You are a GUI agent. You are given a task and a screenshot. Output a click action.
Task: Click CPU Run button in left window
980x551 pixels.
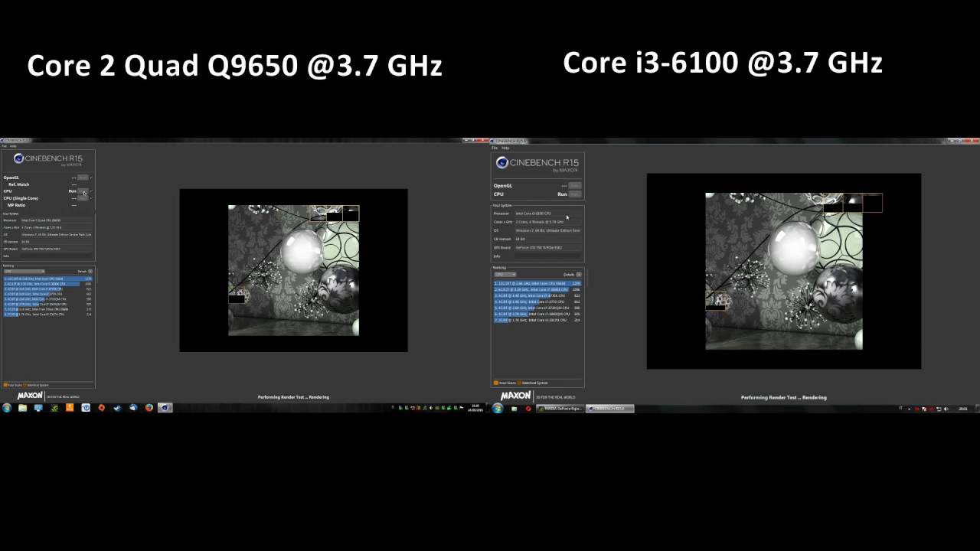(83, 191)
